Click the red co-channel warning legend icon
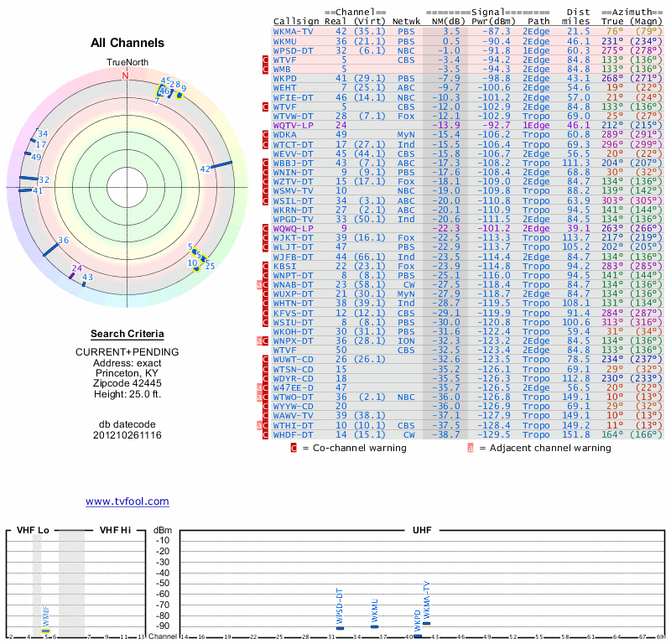 pyautogui.click(x=293, y=448)
